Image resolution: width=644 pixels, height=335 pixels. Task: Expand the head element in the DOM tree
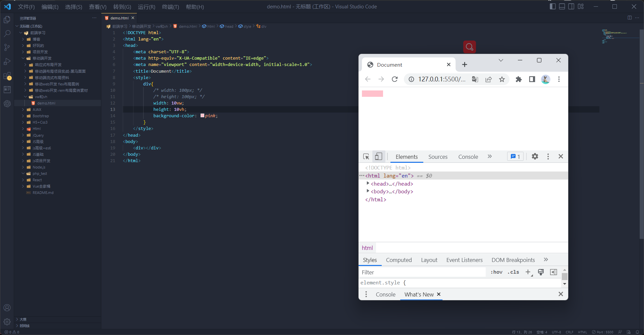click(x=368, y=183)
